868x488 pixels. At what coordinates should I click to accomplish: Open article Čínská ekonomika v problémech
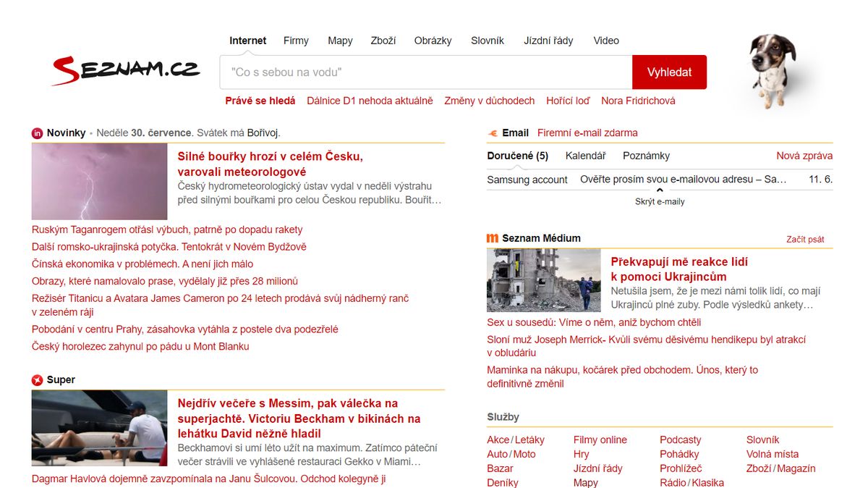(142, 264)
